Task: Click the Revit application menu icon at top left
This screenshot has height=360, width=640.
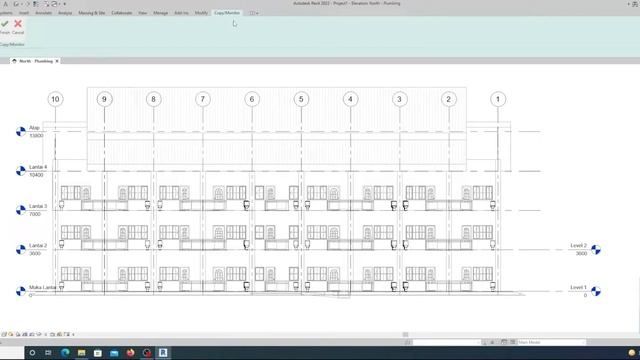Action: pos(5,4)
